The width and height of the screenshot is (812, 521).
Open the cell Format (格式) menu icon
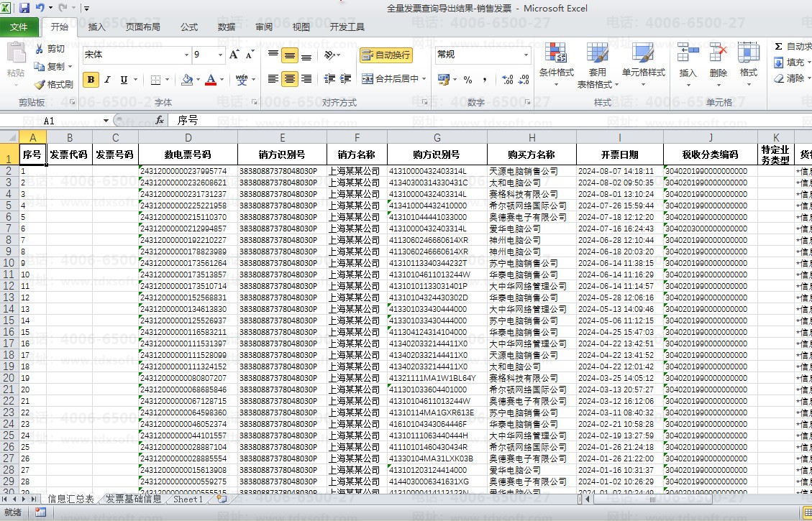(748, 52)
